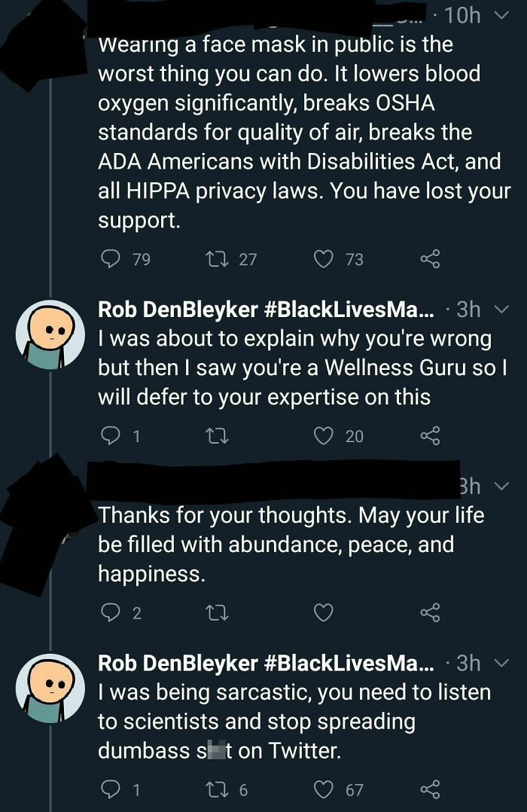Open dropdown arrow on the 10h tweet
The image size is (527, 812).
click(x=504, y=15)
